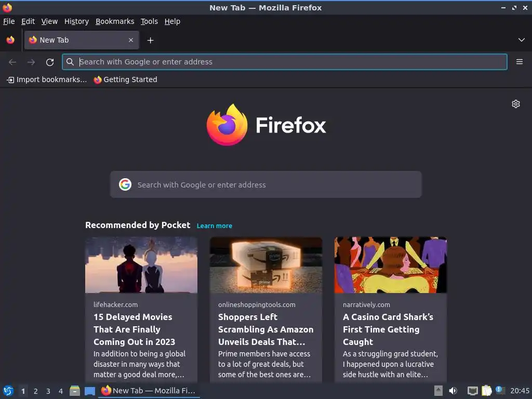Click narratively.com source label

[x=366, y=304]
